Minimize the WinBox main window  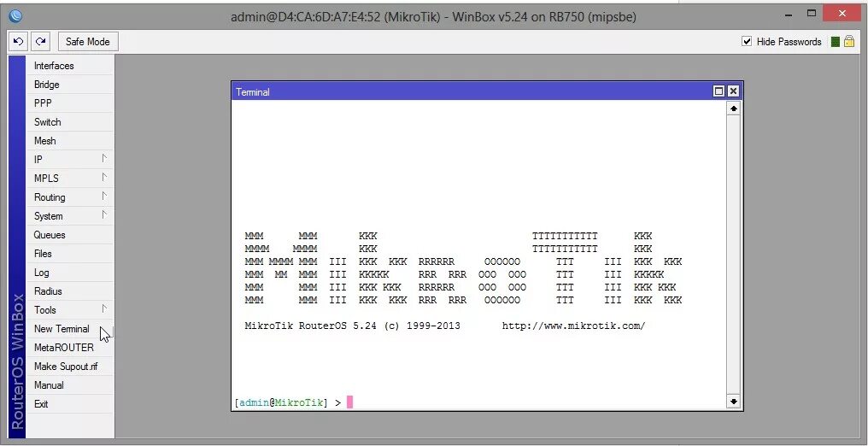(x=789, y=15)
